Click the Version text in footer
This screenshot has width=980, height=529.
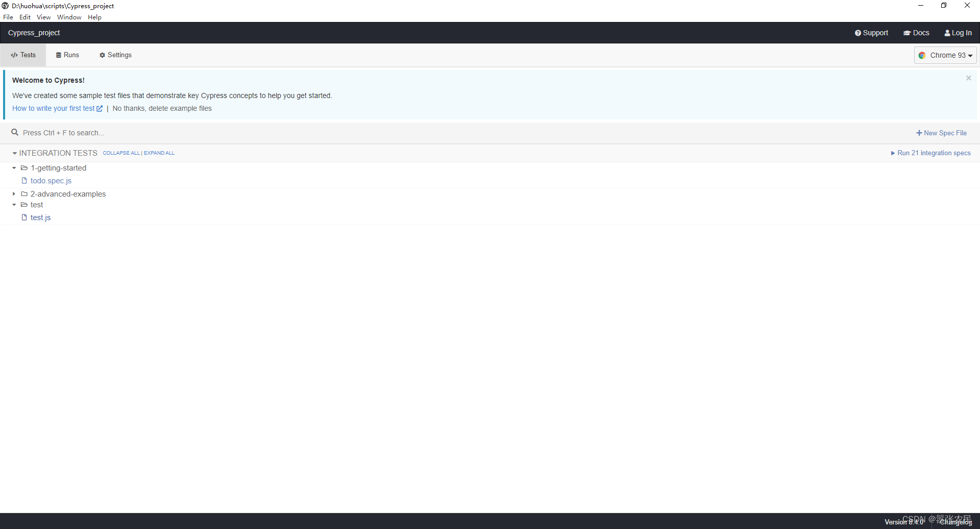coord(904,522)
